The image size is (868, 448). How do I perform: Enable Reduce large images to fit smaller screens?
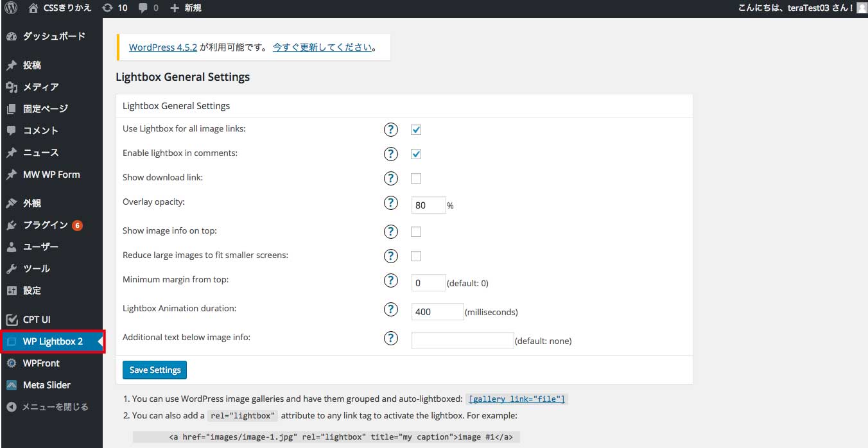(415, 255)
